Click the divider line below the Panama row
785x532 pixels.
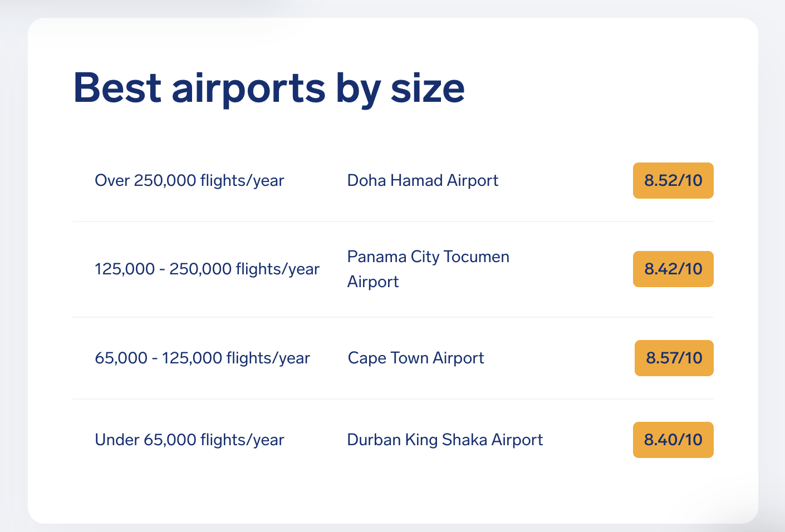tap(393, 317)
